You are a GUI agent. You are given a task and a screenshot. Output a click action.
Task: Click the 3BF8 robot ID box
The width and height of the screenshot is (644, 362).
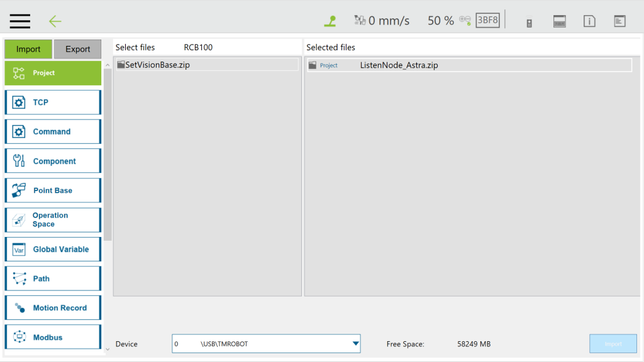pyautogui.click(x=487, y=20)
